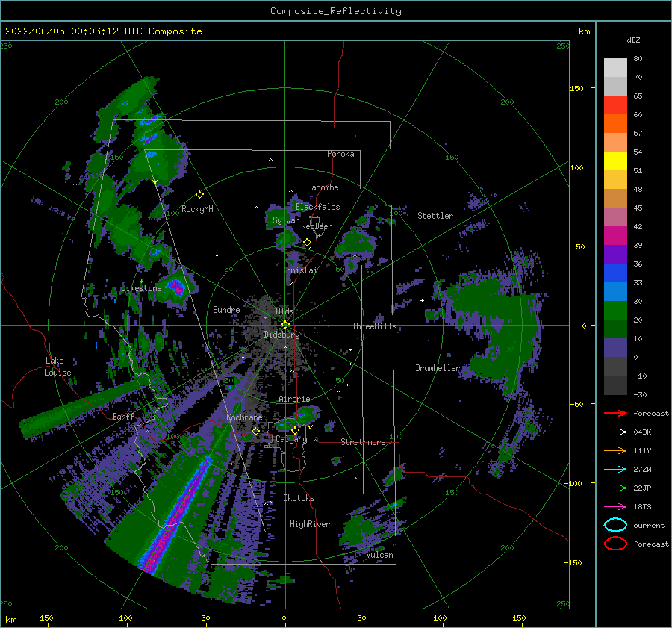Screen dimensions: 672x628
Task: Click the RockyMH label
Action: point(197,209)
